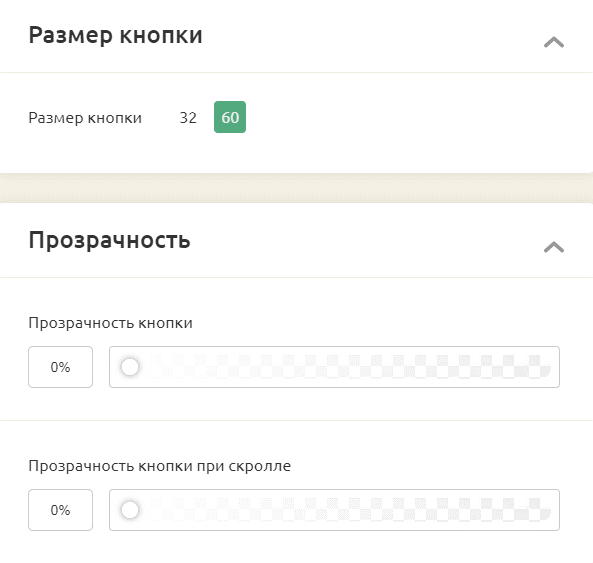Viewport: 593px width, 563px height.
Task: Click the middle of the button transparency track
Action: (x=334, y=367)
